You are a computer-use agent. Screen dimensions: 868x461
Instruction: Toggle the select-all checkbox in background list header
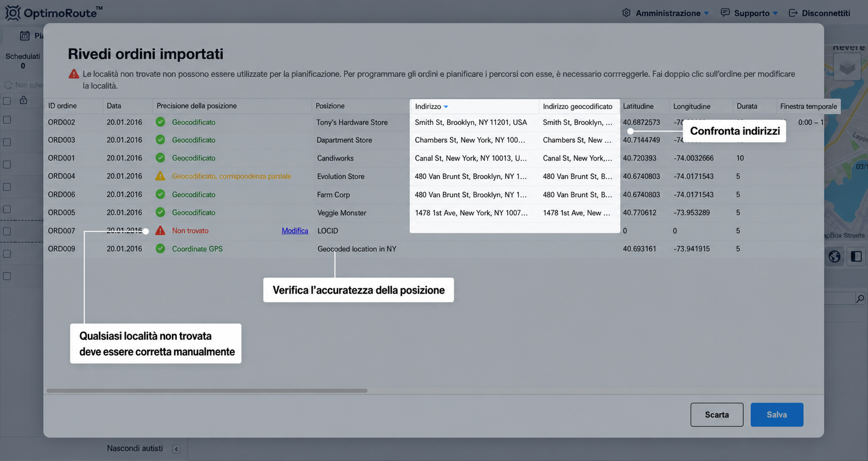pyautogui.click(x=7, y=101)
